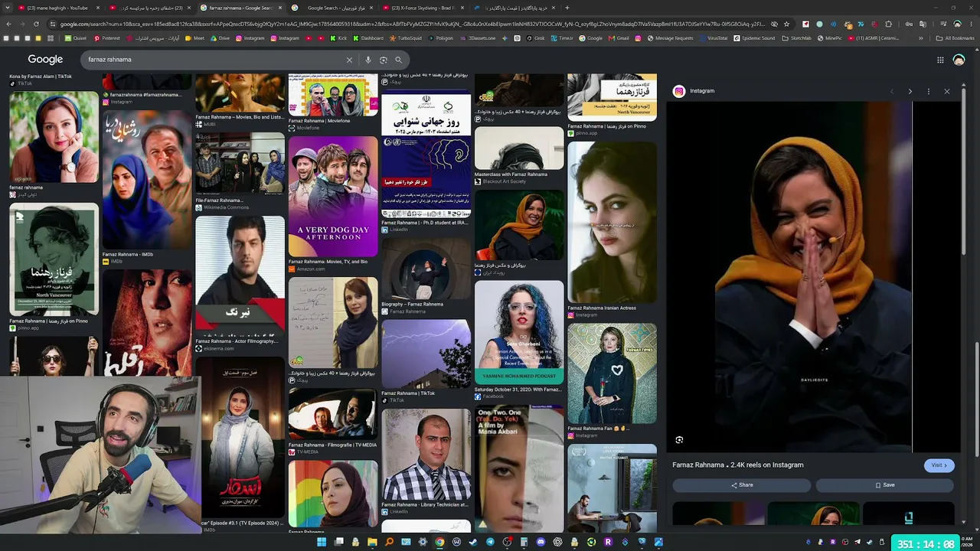Clear the search box text
This screenshot has width=980, height=551.
pos(349,60)
